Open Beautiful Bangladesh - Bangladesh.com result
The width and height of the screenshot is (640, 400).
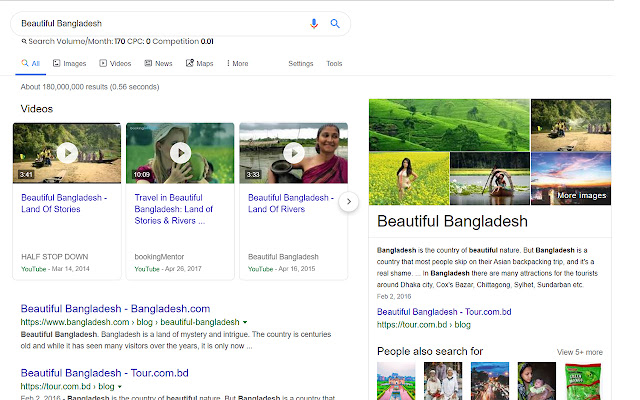[x=116, y=309]
